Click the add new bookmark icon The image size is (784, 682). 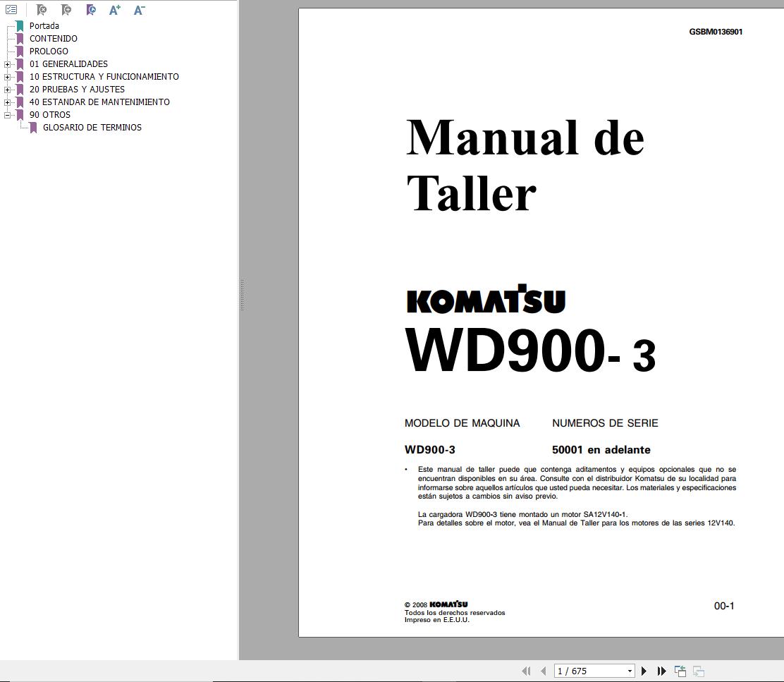[x=66, y=9]
